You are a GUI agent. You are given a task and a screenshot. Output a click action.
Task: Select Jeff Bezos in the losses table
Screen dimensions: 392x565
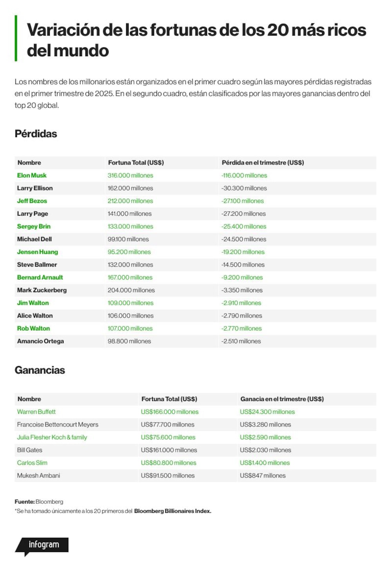(32, 201)
